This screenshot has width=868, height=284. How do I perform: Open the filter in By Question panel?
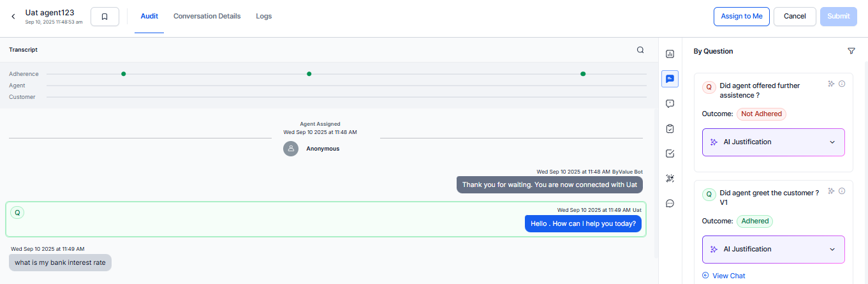(851, 51)
